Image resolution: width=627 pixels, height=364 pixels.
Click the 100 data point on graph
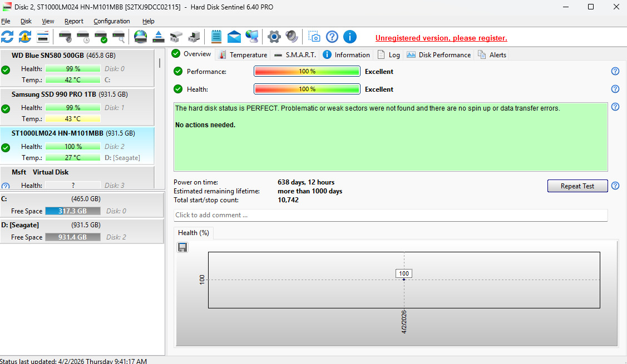click(404, 280)
